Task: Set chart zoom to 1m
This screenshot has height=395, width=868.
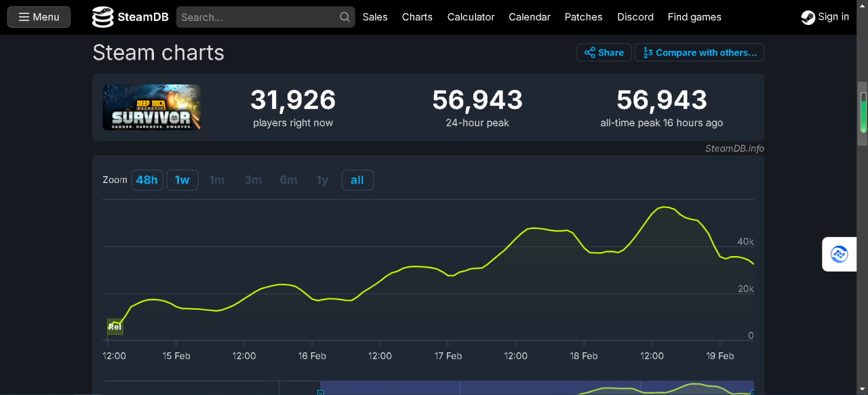Action: tap(217, 180)
